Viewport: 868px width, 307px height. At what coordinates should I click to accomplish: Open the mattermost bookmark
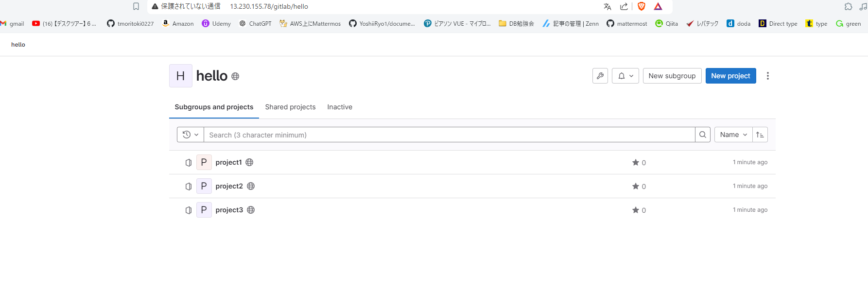pyautogui.click(x=627, y=23)
